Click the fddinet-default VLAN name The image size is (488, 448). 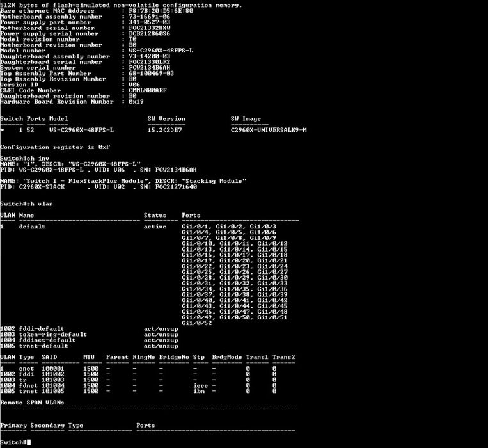pyautogui.click(x=47, y=340)
